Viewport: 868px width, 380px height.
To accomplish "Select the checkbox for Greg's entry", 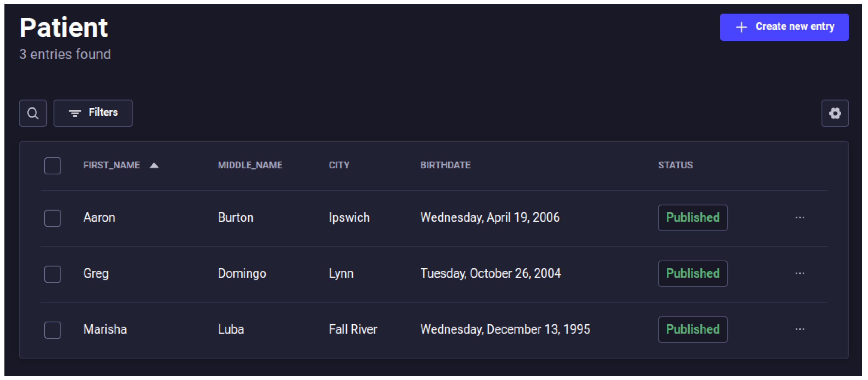I will tap(53, 274).
